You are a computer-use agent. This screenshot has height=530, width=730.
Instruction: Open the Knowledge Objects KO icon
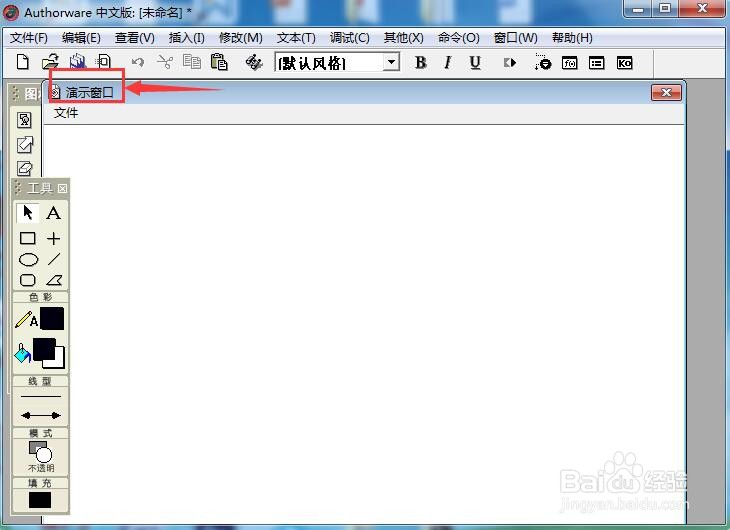[624, 63]
